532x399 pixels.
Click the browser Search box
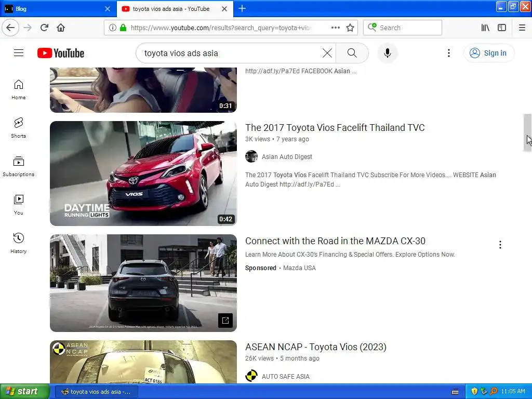403,28
